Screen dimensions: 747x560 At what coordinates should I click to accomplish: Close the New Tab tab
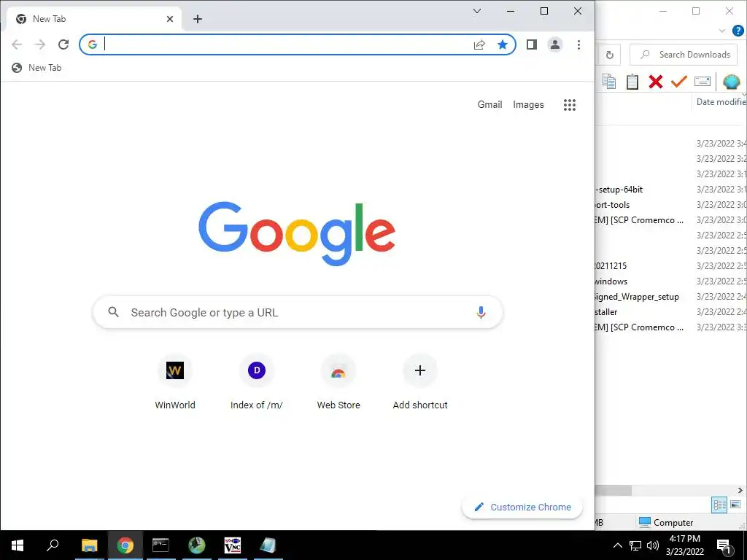click(170, 19)
